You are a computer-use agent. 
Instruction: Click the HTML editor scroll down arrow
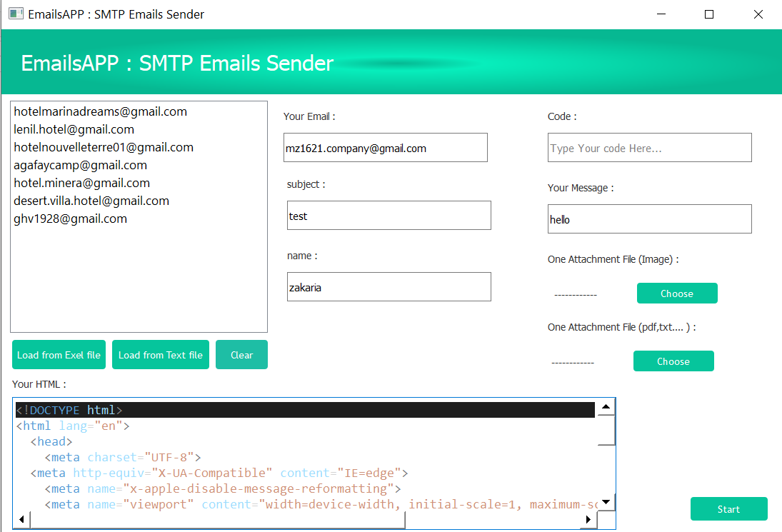[x=606, y=502]
